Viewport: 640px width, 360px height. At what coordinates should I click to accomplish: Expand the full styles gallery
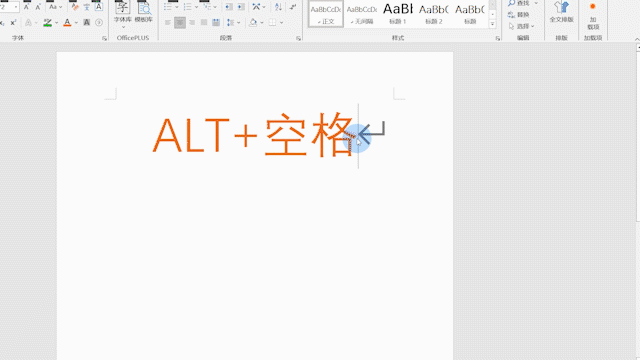pos(493,24)
